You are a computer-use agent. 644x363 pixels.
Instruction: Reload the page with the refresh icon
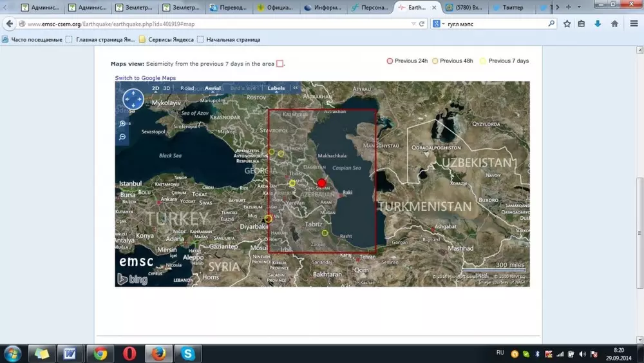tap(422, 24)
